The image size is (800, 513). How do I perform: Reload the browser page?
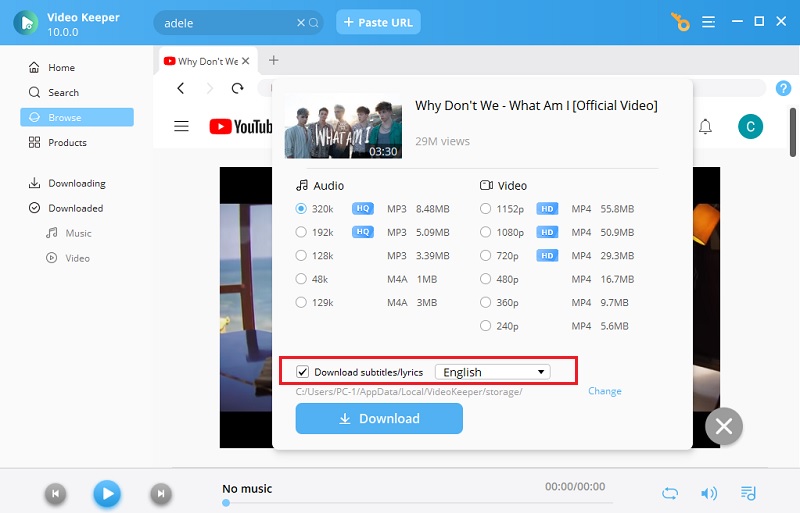(x=237, y=88)
